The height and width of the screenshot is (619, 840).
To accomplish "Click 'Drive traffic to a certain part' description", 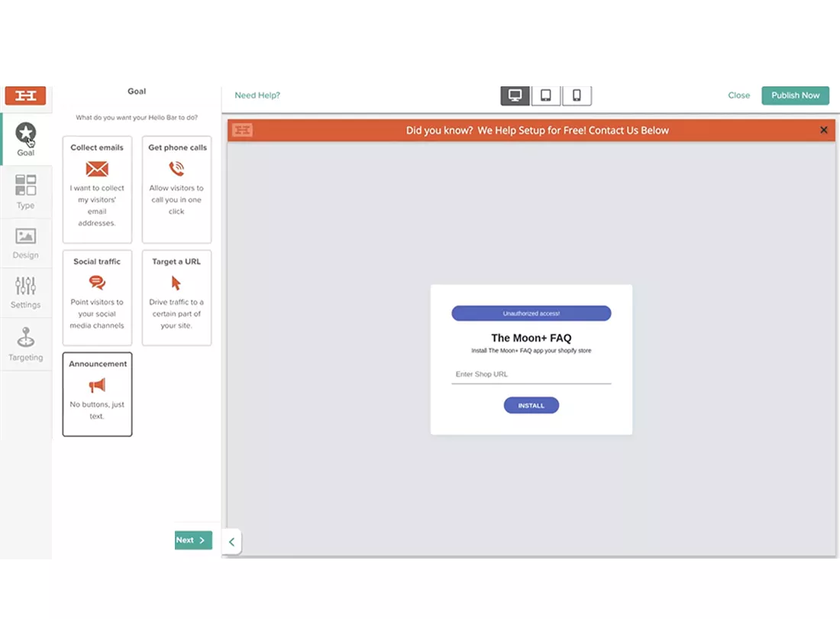I will pos(176,313).
